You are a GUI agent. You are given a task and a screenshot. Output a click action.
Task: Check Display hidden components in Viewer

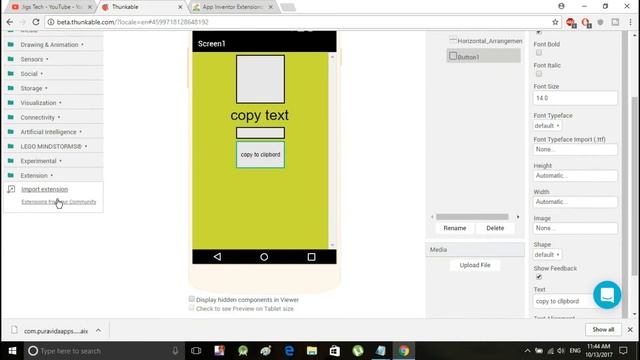pos(191,299)
